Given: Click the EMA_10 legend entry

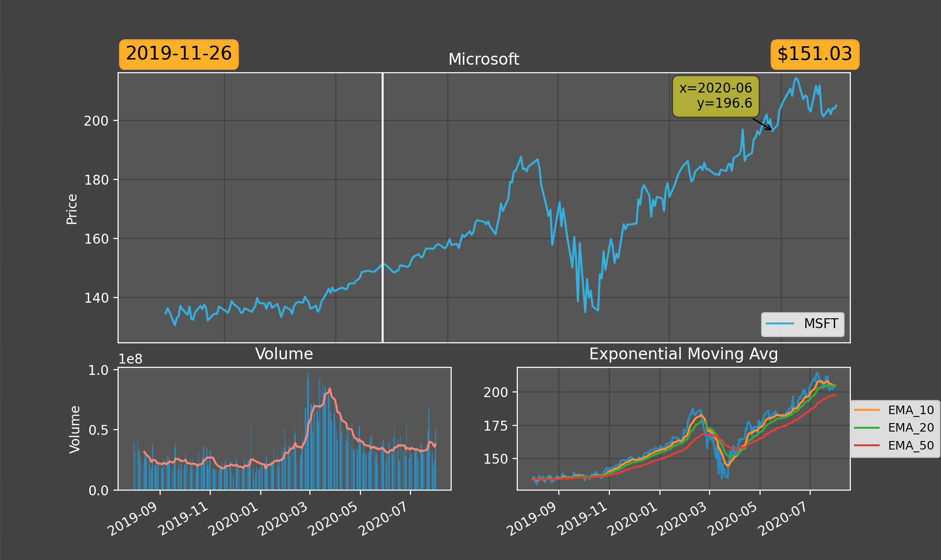Looking at the screenshot, I should tap(910, 410).
